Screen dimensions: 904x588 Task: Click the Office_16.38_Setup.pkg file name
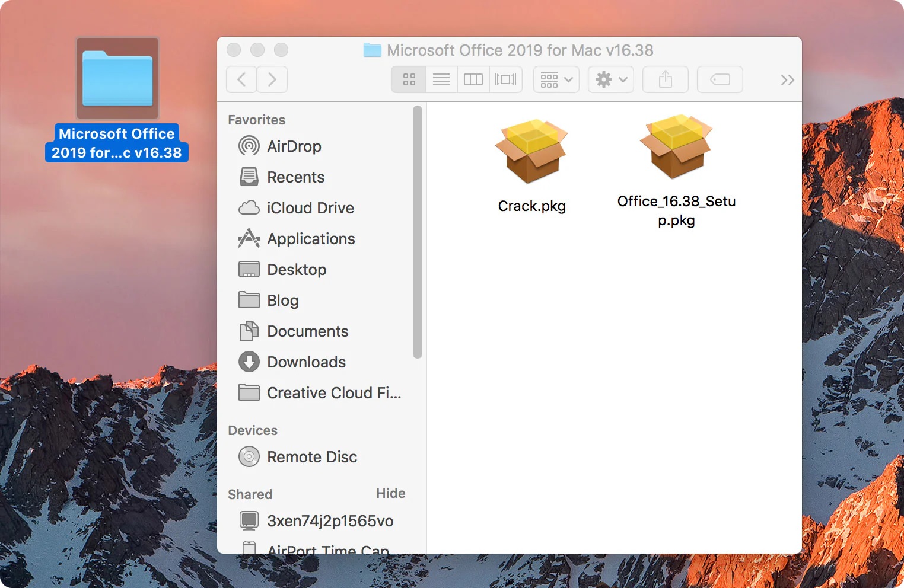tap(676, 211)
